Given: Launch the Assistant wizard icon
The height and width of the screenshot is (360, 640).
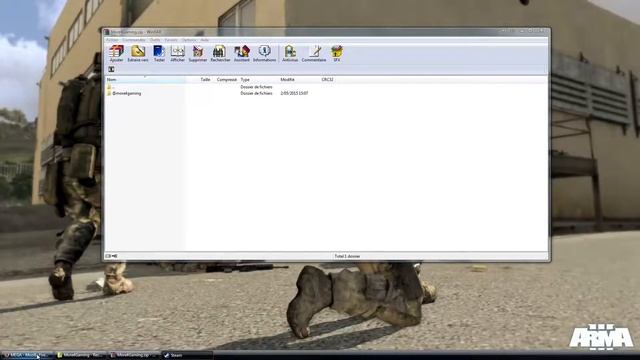Looking at the screenshot, I should click(x=242, y=53).
